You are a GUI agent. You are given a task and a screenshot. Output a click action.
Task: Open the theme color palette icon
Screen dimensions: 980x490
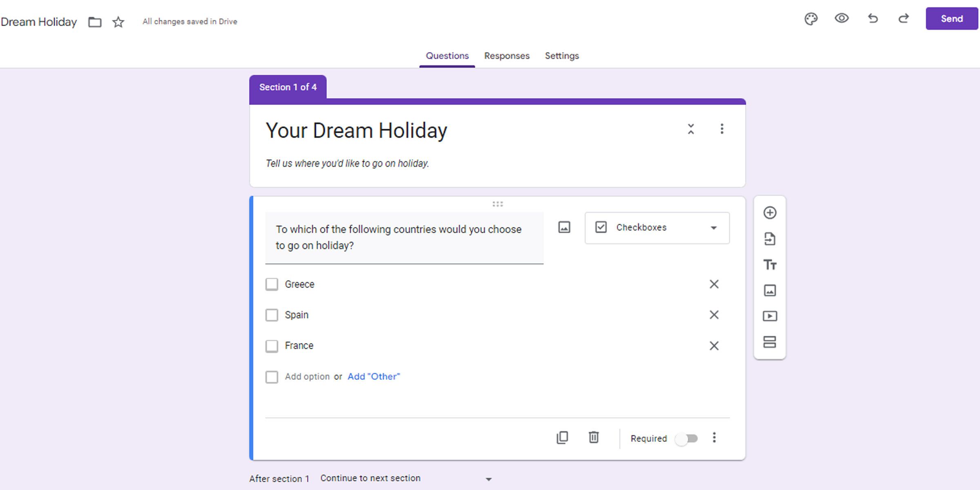point(811,19)
